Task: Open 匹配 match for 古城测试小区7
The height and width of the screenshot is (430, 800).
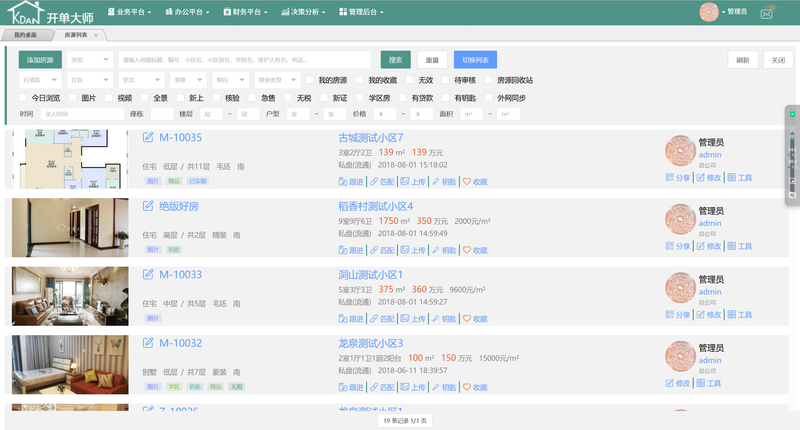Action: tap(382, 182)
